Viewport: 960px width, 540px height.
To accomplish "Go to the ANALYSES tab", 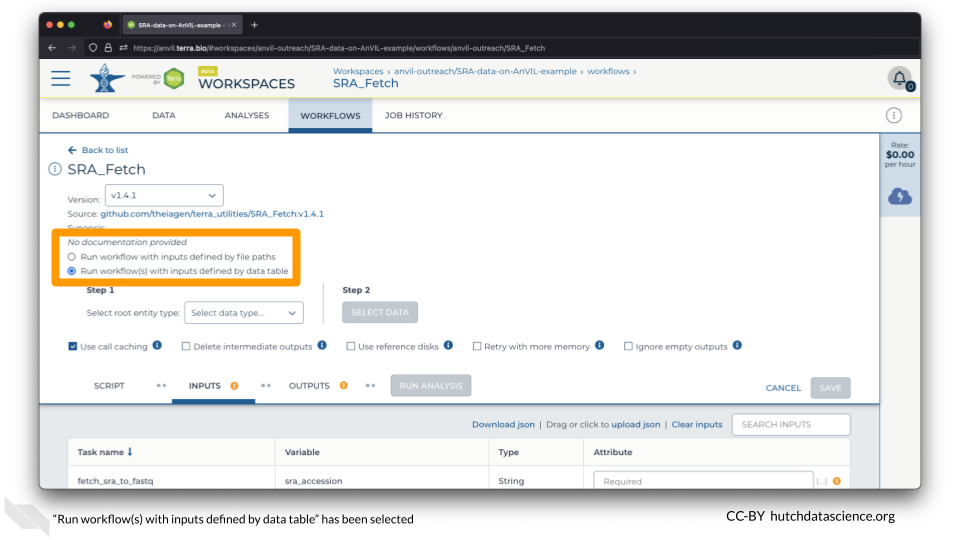I will click(247, 115).
